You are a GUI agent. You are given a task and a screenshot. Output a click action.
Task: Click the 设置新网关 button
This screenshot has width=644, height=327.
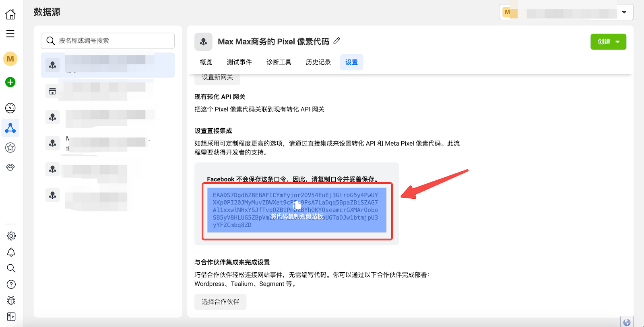[x=217, y=78]
